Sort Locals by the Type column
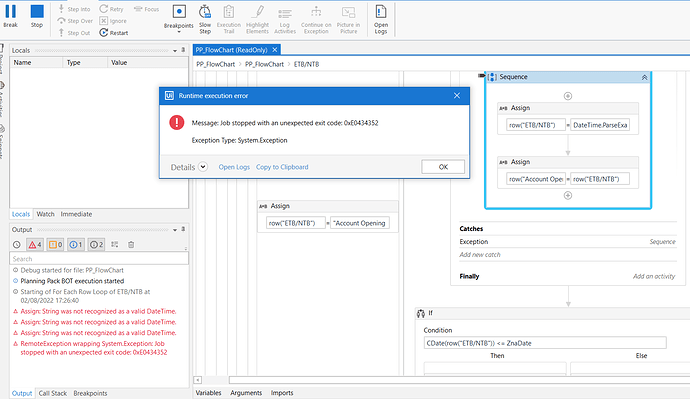 85,62
